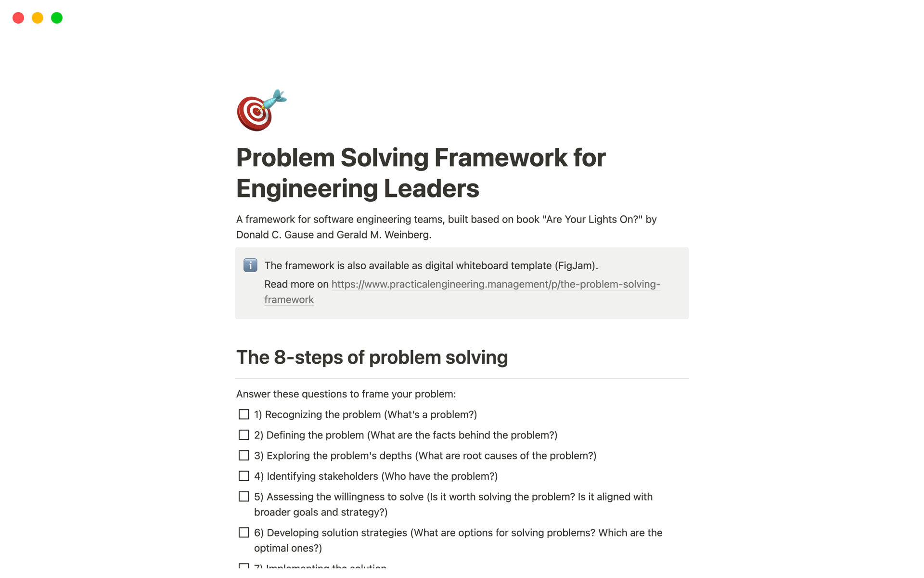Click the yellow minimize button
Image resolution: width=924 pixels, height=578 pixels.
[37, 17]
